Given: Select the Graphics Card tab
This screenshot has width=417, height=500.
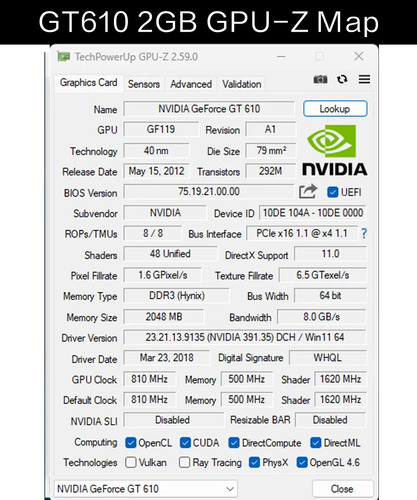Looking at the screenshot, I should [x=89, y=83].
